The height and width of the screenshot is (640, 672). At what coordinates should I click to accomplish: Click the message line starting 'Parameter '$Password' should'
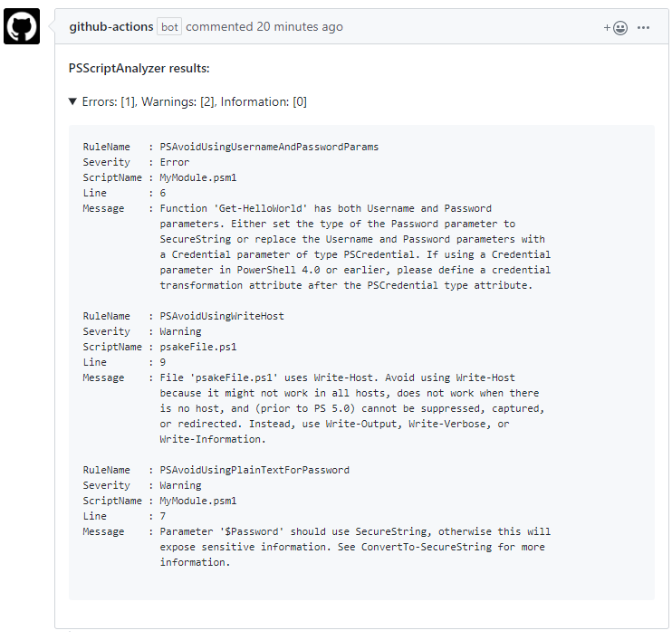[x=355, y=531]
